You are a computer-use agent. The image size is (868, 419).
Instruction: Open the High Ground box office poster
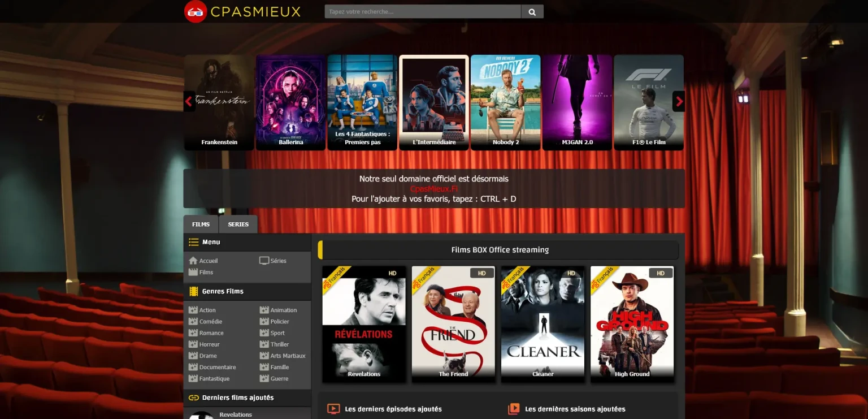click(x=632, y=323)
